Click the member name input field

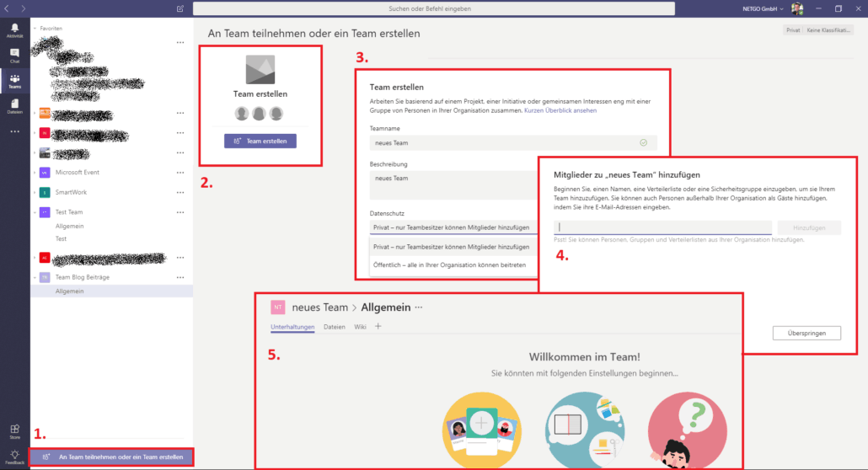point(662,227)
